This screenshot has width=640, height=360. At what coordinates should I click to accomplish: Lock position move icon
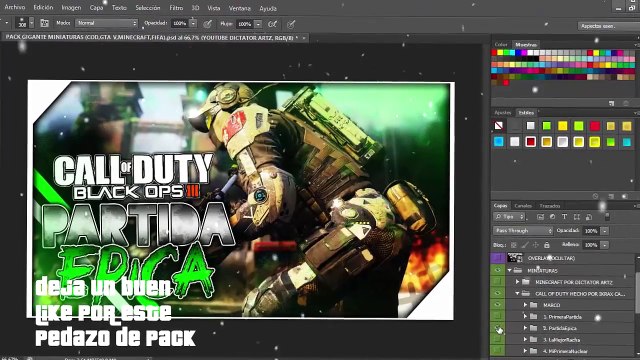[536, 245]
